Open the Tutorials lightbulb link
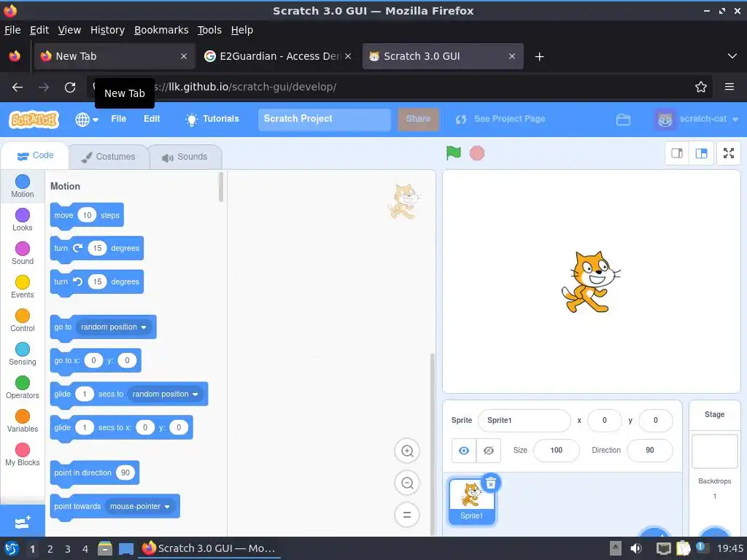This screenshot has width=747, height=560. tap(212, 119)
